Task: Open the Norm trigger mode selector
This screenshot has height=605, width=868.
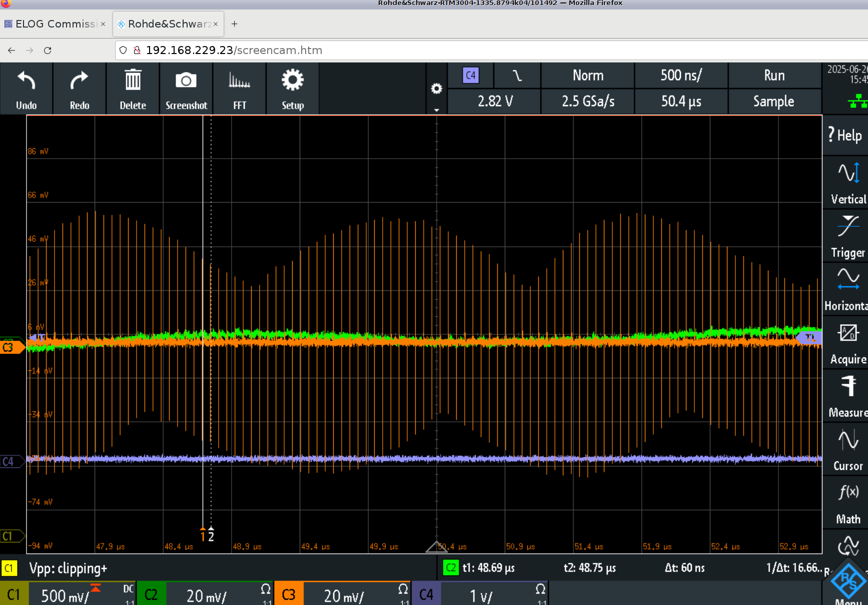Action: pyautogui.click(x=588, y=76)
